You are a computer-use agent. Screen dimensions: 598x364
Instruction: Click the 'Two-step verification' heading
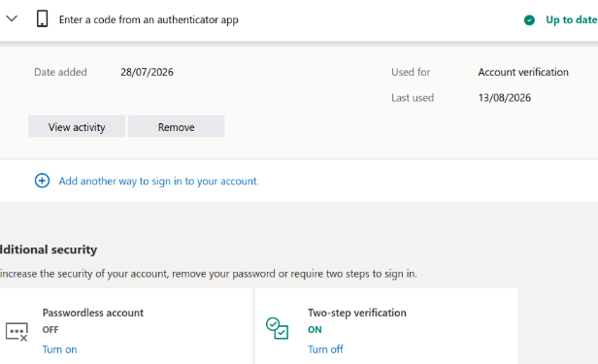(357, 313)
